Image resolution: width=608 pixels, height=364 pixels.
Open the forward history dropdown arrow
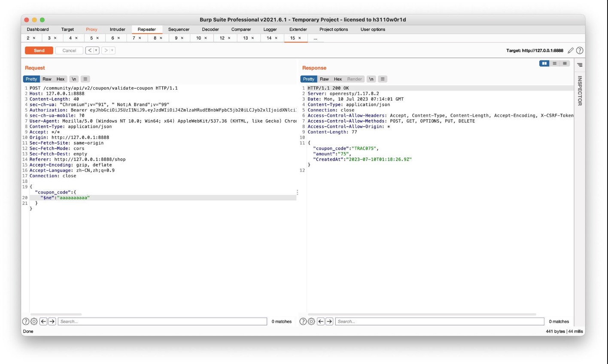point(112,50)
